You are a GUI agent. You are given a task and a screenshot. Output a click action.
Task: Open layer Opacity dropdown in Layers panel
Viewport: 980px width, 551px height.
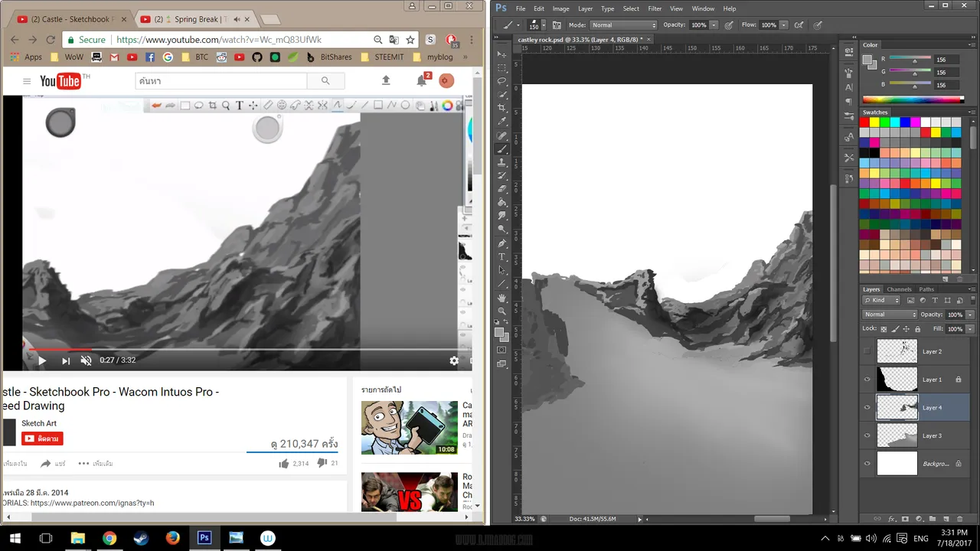[x=970, y=315]
